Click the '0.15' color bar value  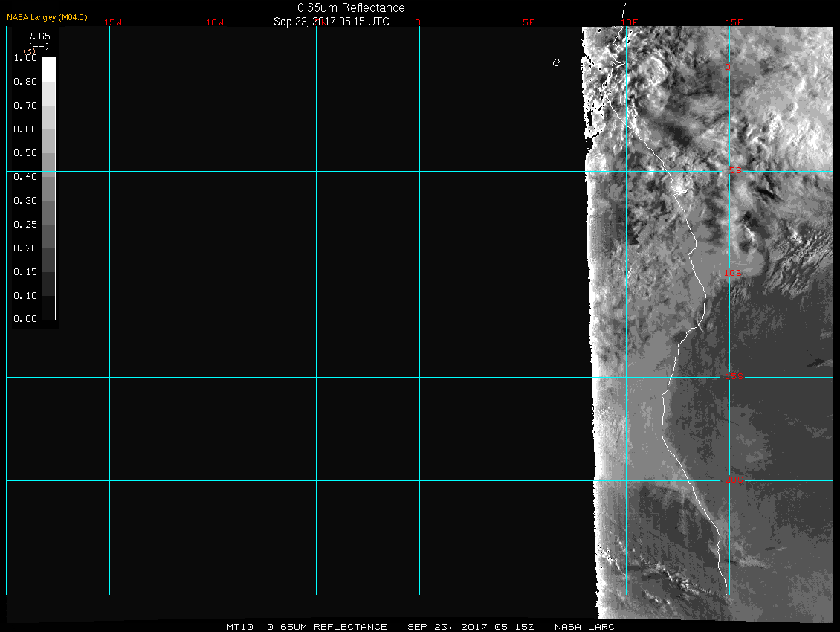point(25,272)
